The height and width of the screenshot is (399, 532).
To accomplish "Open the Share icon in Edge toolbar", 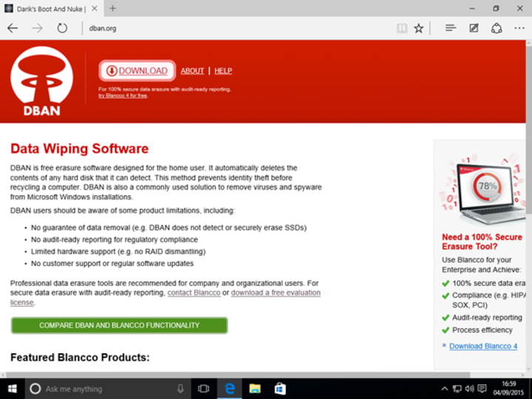I will point(497,28).
